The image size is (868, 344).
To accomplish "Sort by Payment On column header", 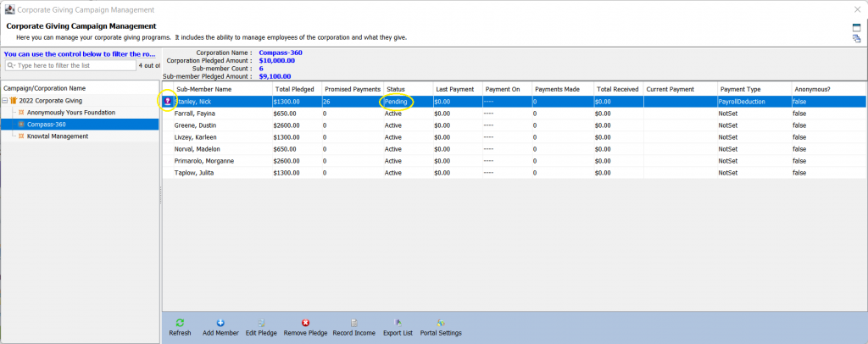I will click(x=507, y=89).
